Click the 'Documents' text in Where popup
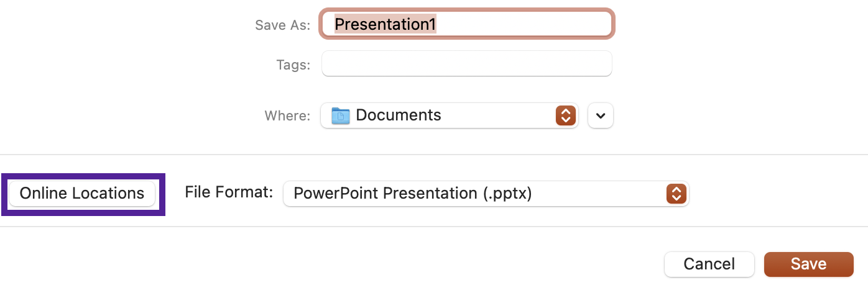This screenshot has height=293, width=868. point(399,115)
